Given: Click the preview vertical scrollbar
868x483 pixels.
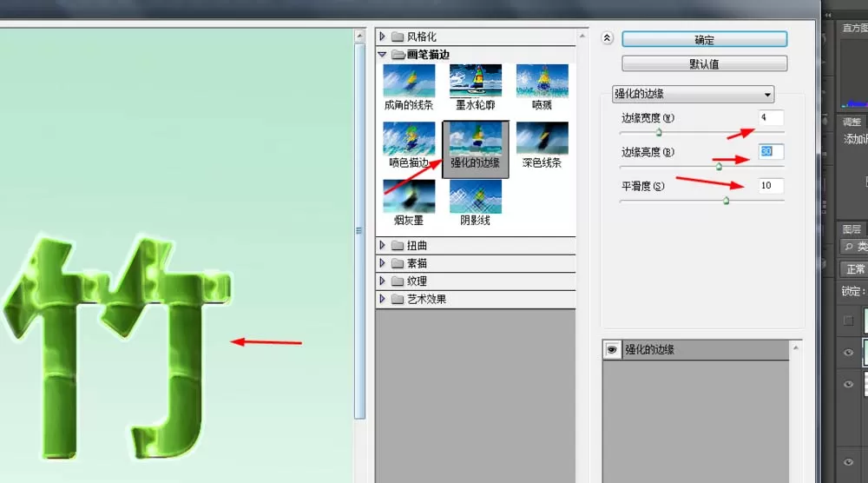Looking at the screenshot, I should click(359, 232).
